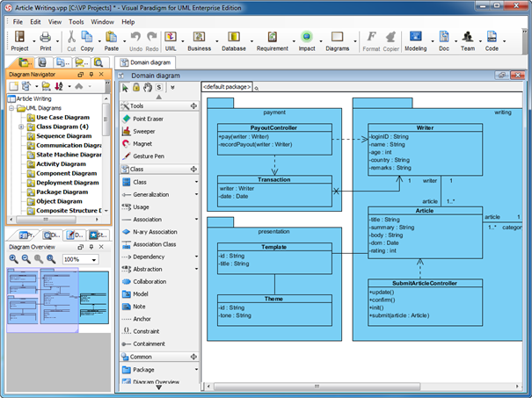532x398 pixels.
Task: Open the Tools menu
Action: (77, 21)
